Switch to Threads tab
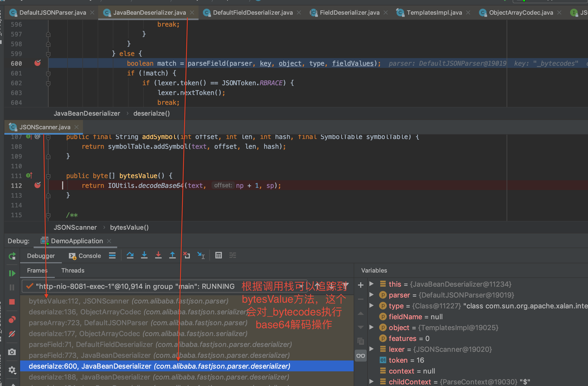This screenshot has height=386, width=588. tap(73, 270)
